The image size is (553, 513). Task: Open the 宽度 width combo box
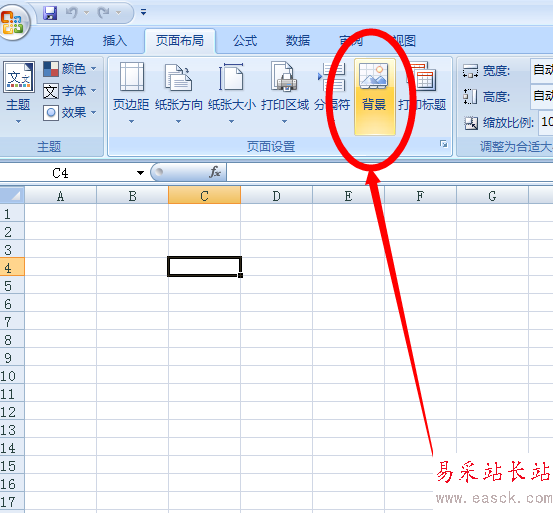541,71
